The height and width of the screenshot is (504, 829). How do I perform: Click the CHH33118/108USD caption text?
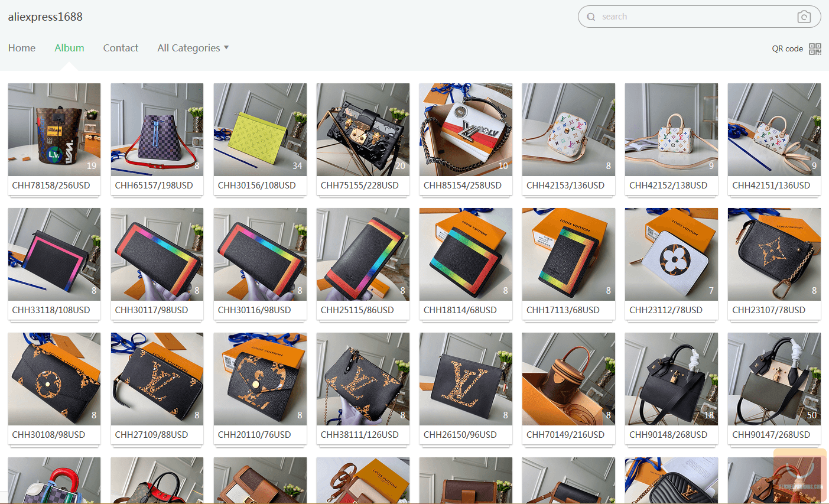click(51, 310)
